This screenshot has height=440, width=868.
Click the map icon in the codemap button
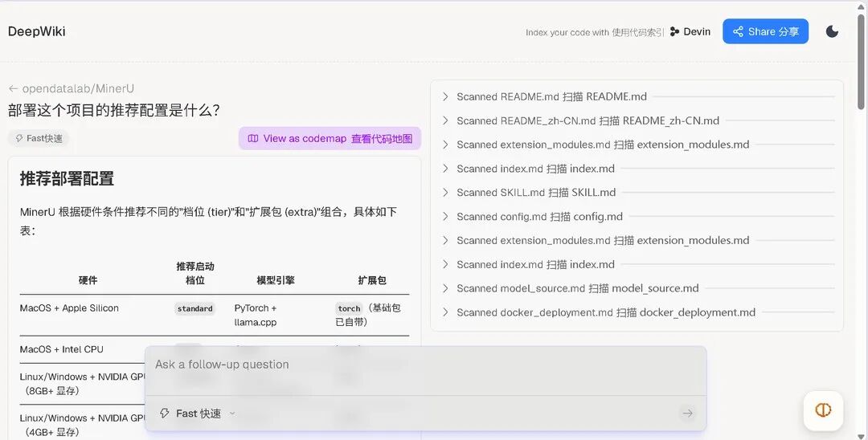tap(253, 138)
